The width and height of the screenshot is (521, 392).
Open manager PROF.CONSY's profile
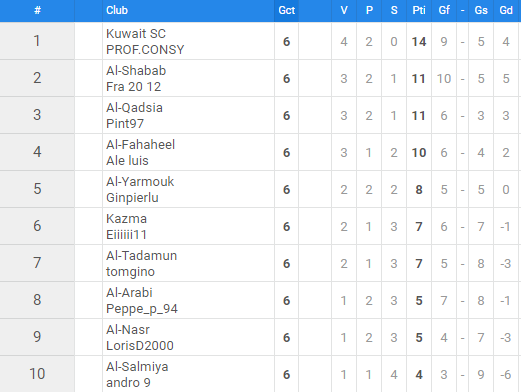[145, 50]
